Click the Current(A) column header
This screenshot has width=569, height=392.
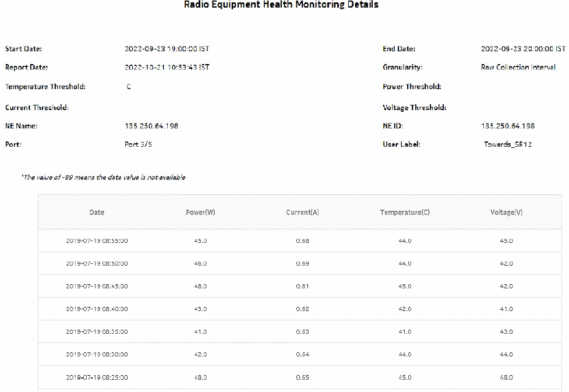coord(302,212)
